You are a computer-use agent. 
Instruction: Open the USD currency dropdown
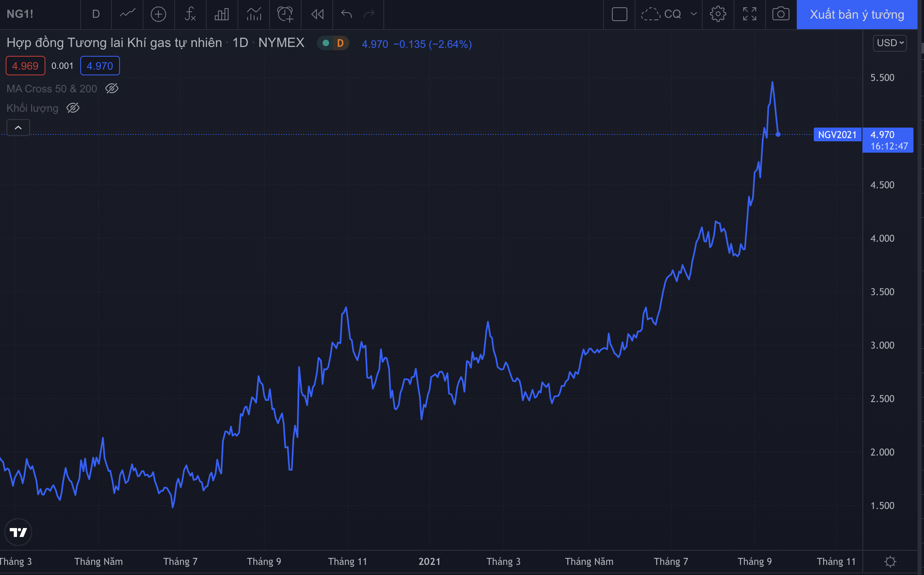point(890,43)
